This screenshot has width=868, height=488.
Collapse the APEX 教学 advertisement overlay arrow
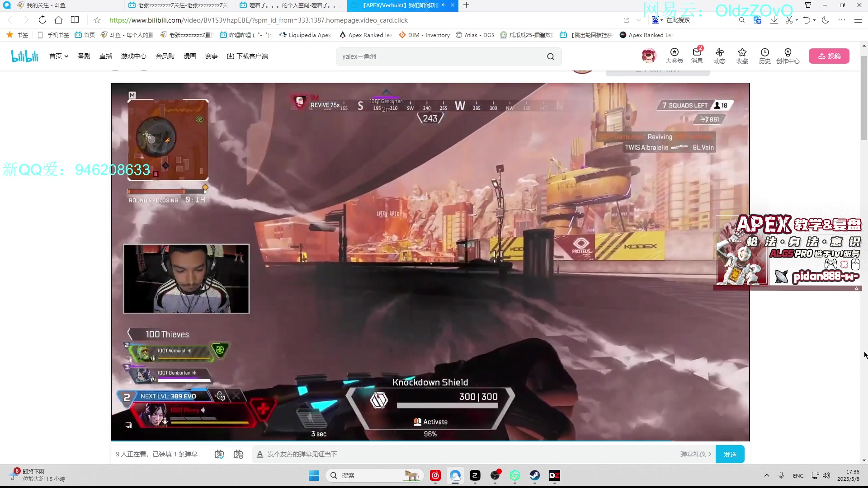point(856,288)
